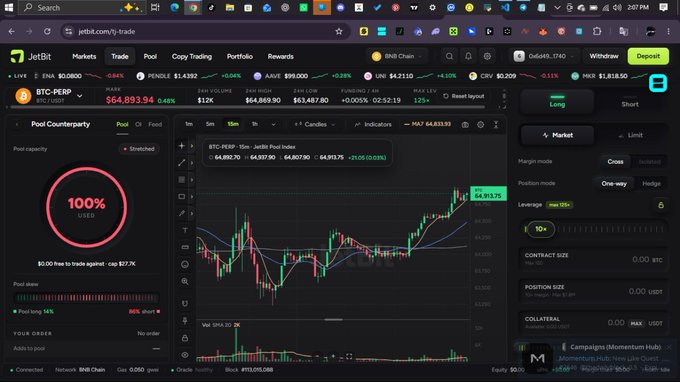Viewport: 680px width, 382px height.
Task: Set position mode to One-way
Action: pos(614,183)
